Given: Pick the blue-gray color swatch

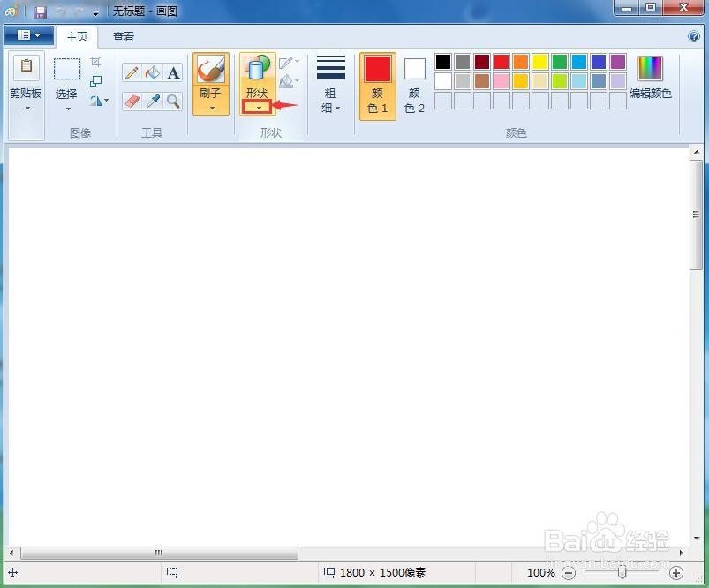Looking at the screenshot, I should coord(599,81).
